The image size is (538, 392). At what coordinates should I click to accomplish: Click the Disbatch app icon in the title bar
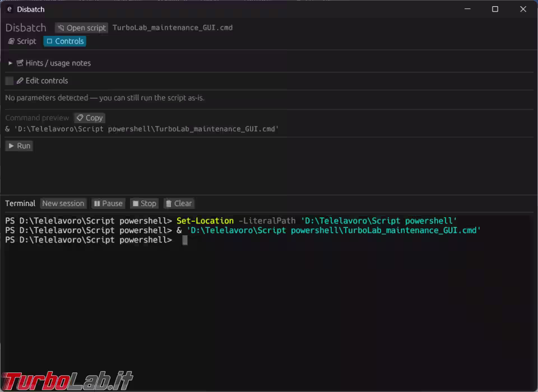(x=10, y=10)
